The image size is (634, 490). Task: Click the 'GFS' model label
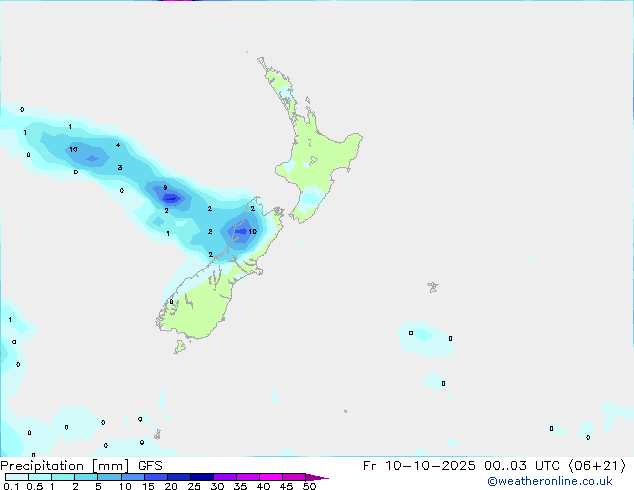pos(150,466)
